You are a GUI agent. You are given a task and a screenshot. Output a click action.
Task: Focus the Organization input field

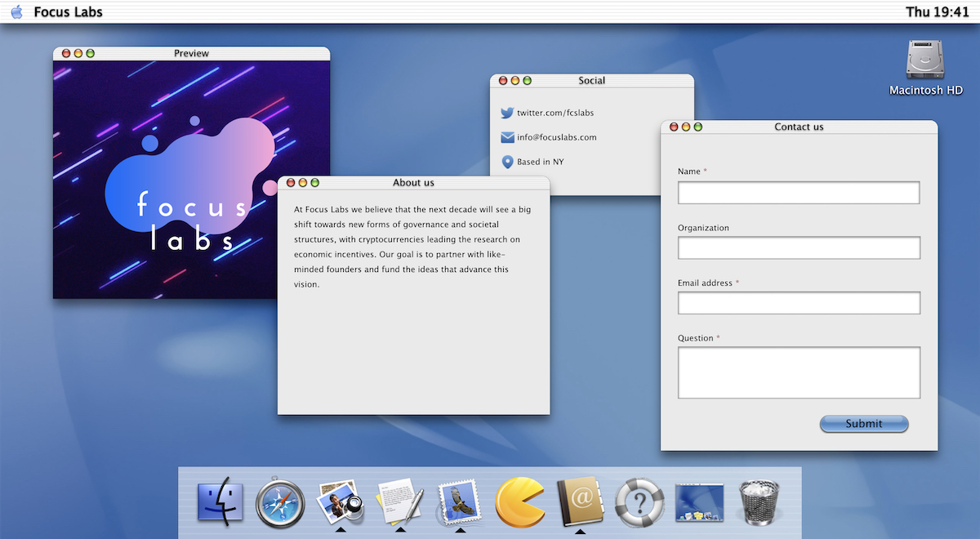pos(799,248)
